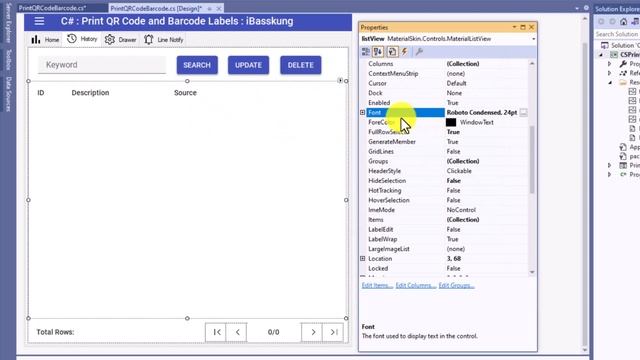The height and width of the screenshot is (360, 640).
Task: Expand the Location property
Action: (x=362, y=258)
